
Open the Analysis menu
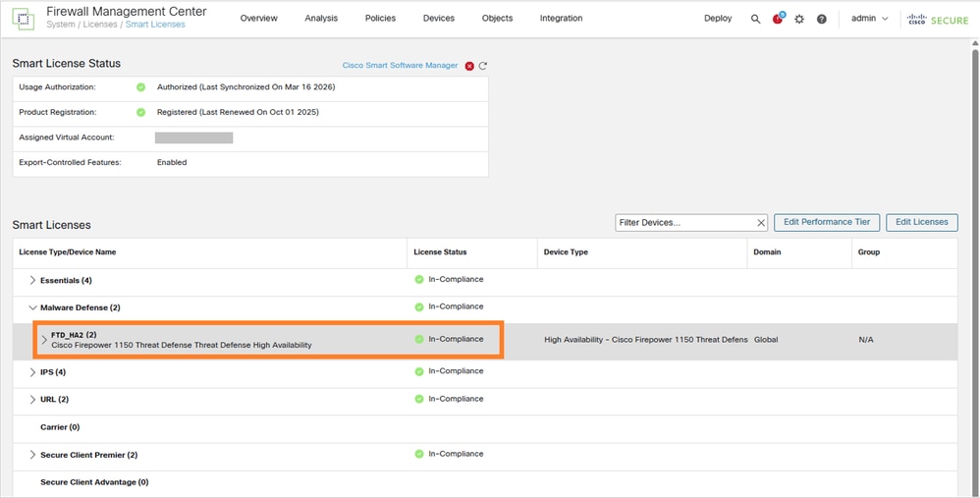pyautogui.click(x=321, y=18)
